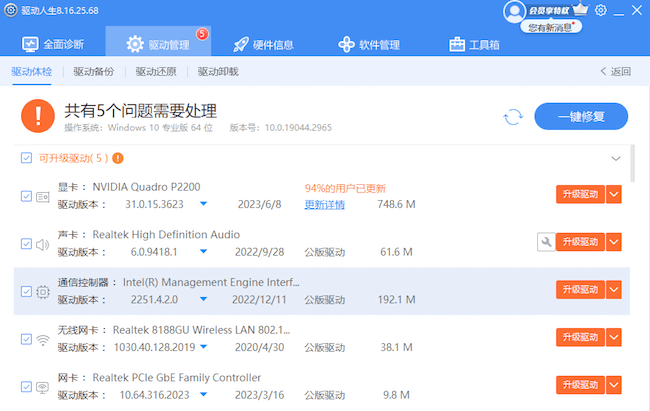Open the 硬件信息 tab
This screenshot has height=411, width=650.
coord(264,44)
